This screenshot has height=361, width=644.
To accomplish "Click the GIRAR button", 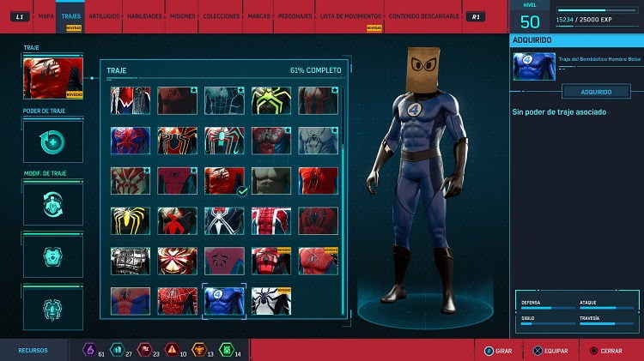I will click(x=498, y=351).
